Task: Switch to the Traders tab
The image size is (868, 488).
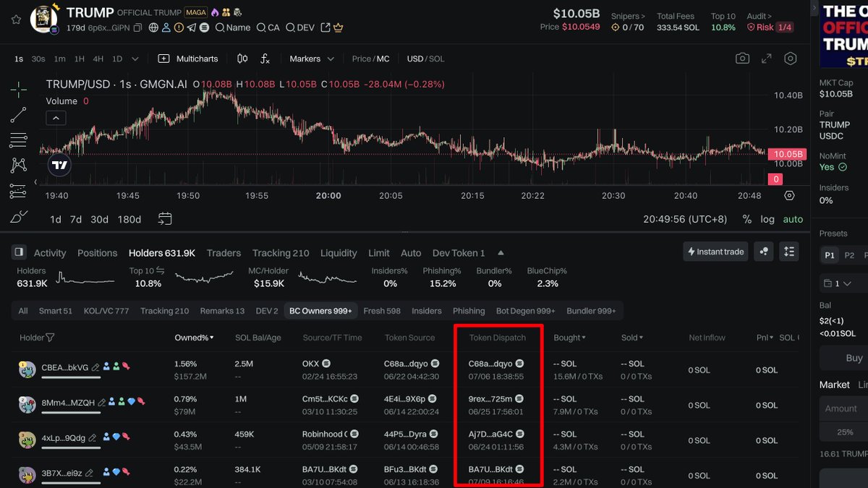Action: click(x=224, y=253)
